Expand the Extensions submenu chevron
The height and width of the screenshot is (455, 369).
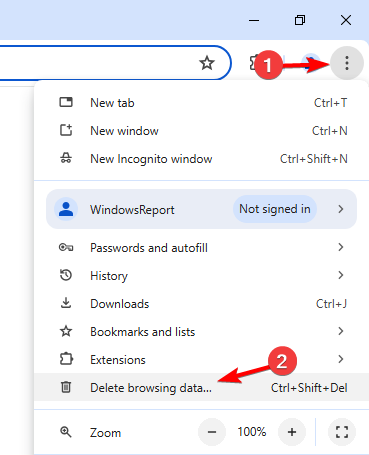(340, 359)
